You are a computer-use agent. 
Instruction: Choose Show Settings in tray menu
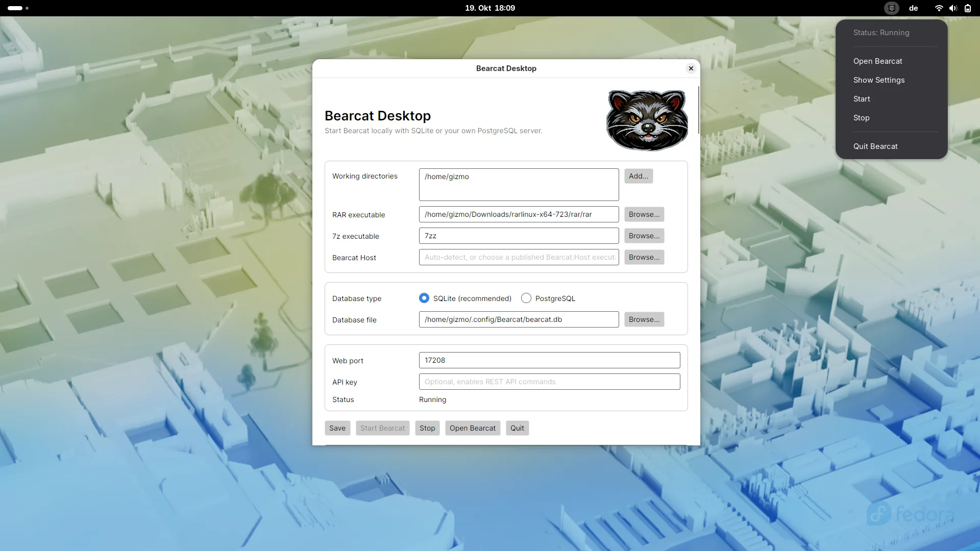(891, 80)
